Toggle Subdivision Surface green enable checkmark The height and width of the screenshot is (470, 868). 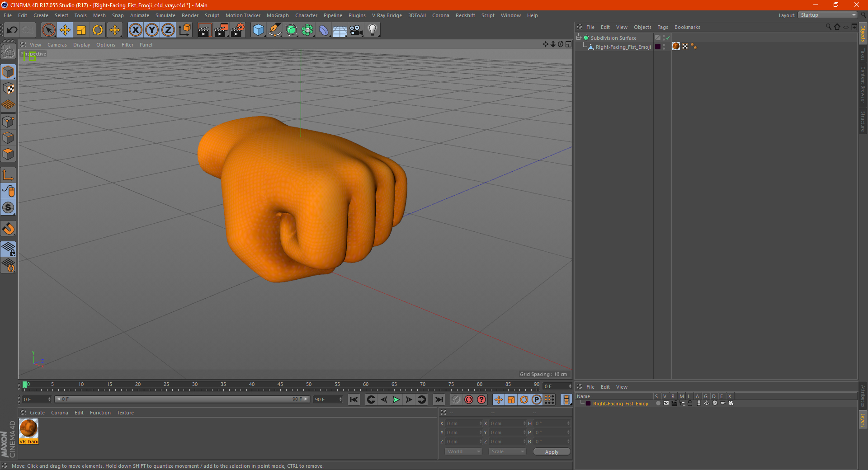[x=668, y=38]
